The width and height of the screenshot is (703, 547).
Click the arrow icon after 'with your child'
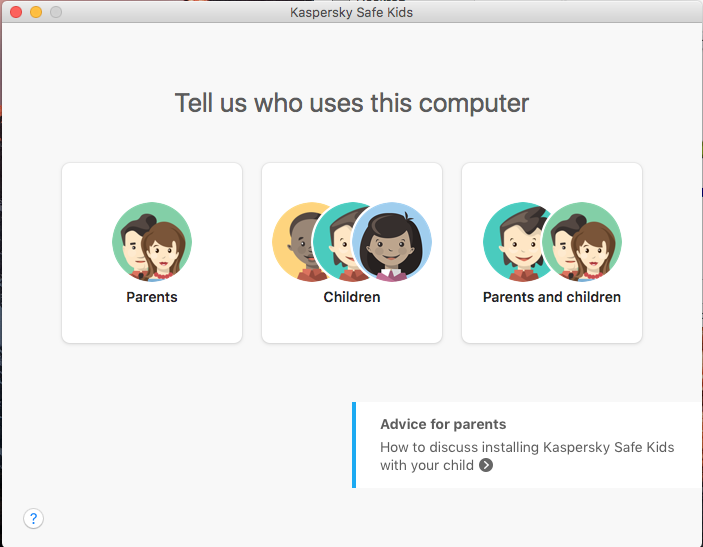(486, 465)
